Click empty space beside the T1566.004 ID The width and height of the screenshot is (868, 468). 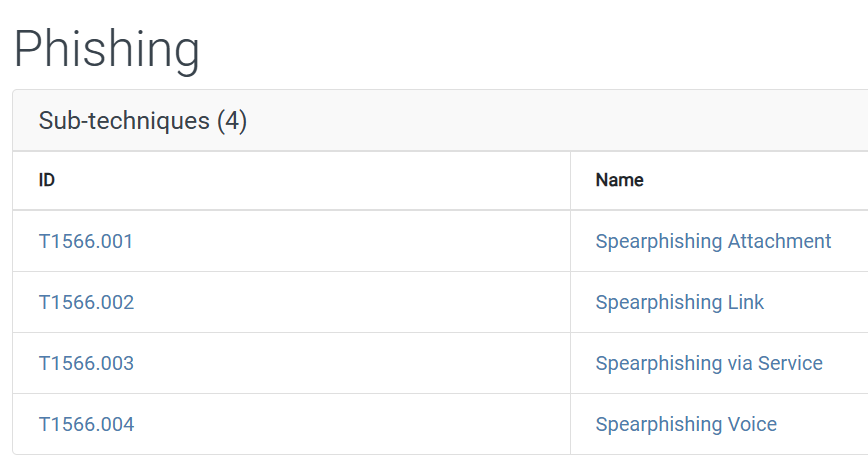[x=350, y=424]
